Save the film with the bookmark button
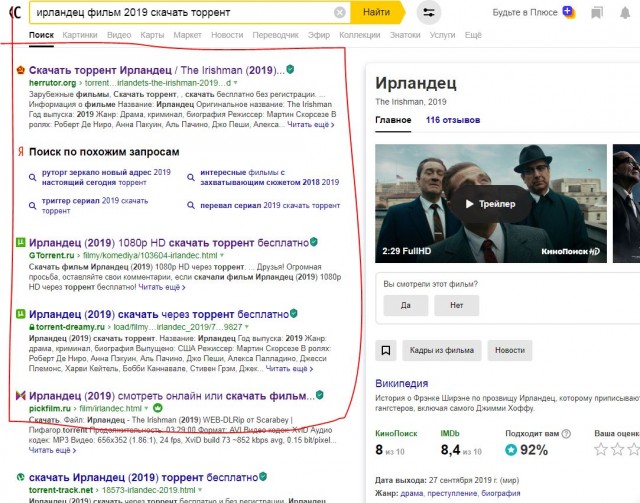 coord(386,350)
